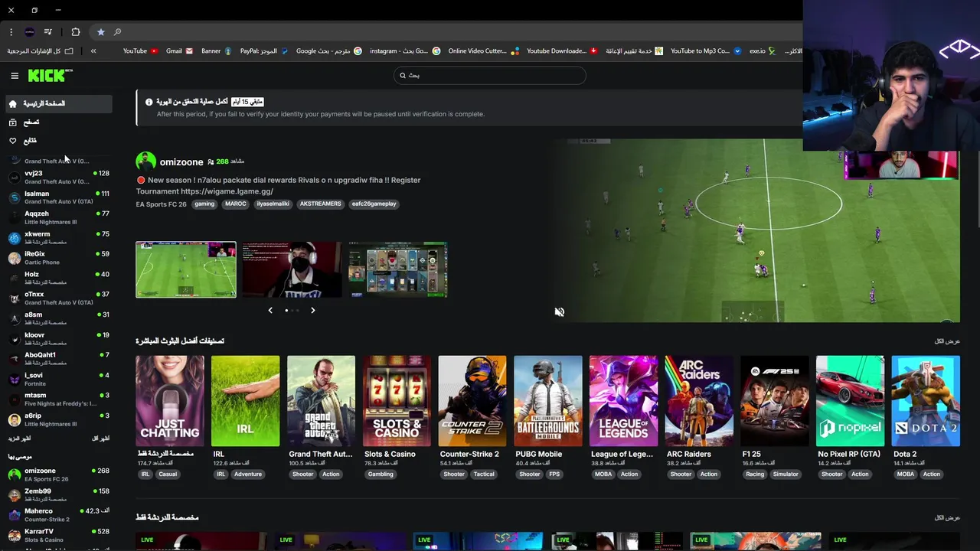Screen dimensions: 980x551
Task: Open the media control playlist icon
Action: 48,32
